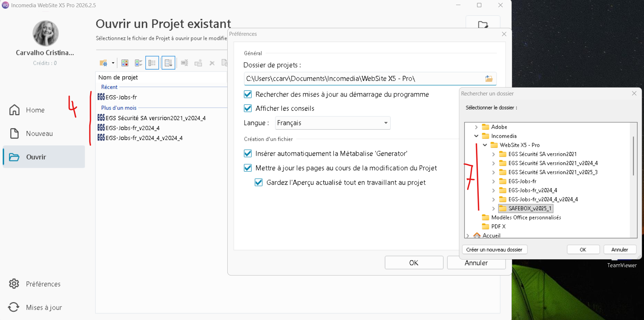644x320 pixels.
Task: Close the Préférences dialog
Action: (504, 34)
